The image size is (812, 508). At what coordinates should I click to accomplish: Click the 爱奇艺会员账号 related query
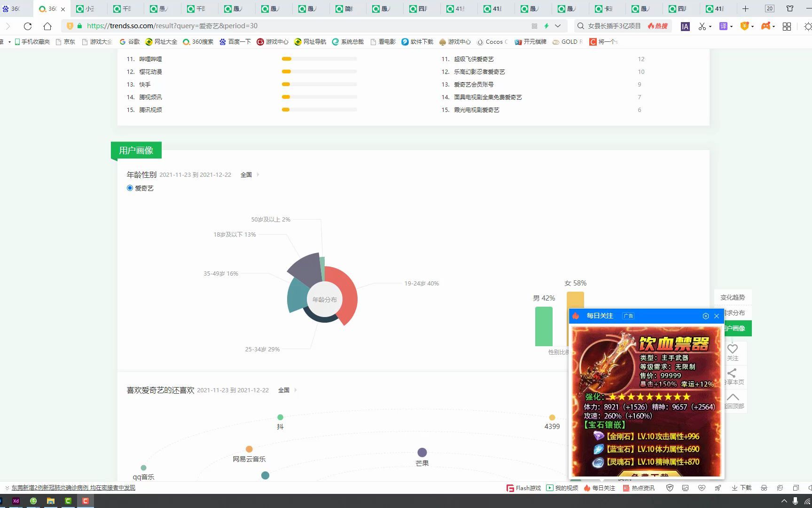474,84
